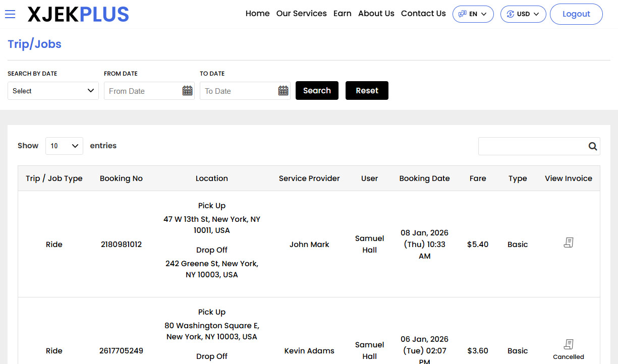Open the Contact Us page

click(x=423, y=14)
